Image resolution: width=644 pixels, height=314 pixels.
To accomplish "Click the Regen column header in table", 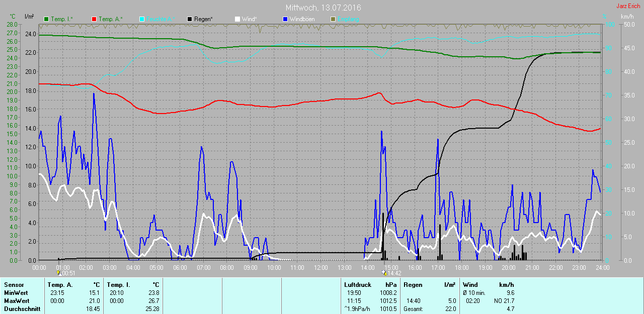I will pos(413,285).
